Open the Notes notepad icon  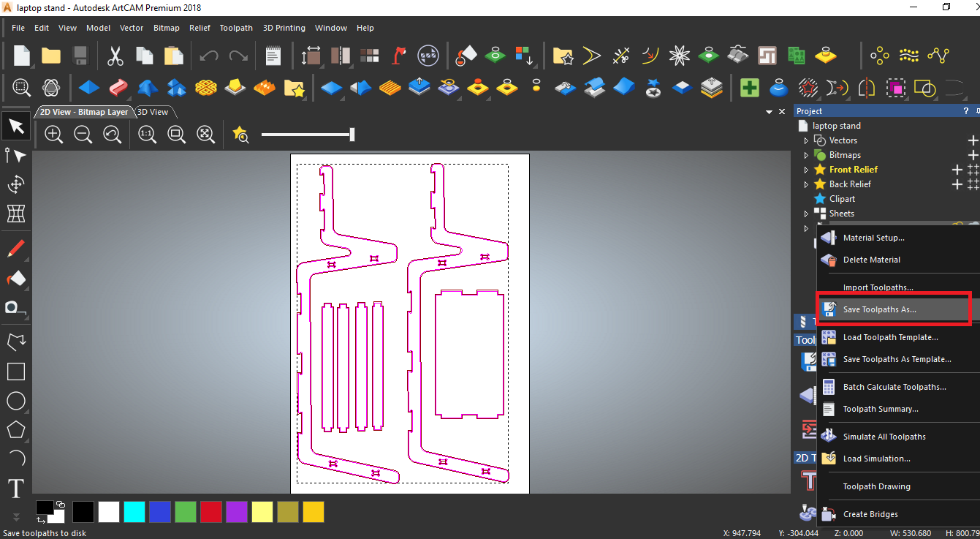(273, 56)
